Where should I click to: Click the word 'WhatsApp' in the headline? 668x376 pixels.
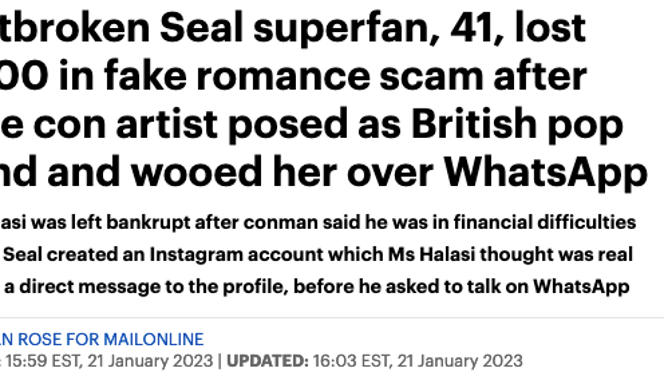(x=545, y=173)
